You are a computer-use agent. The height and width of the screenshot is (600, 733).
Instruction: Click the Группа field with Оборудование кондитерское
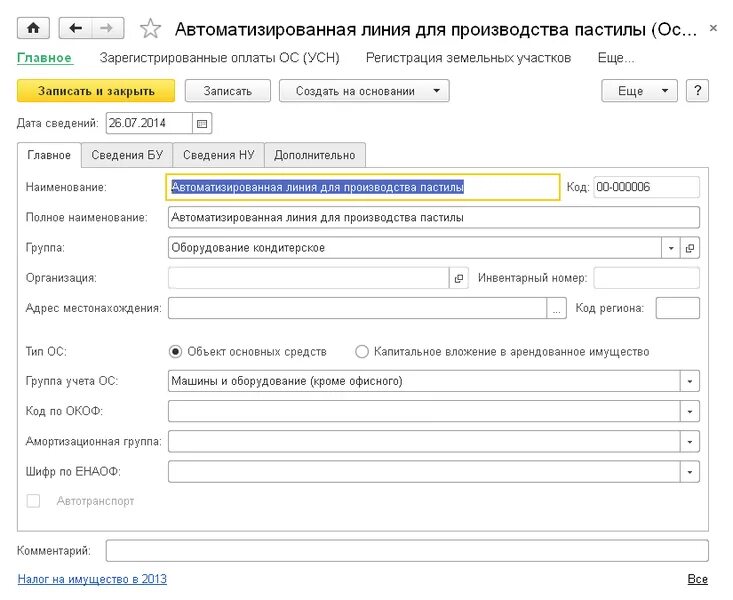(415, 248)
